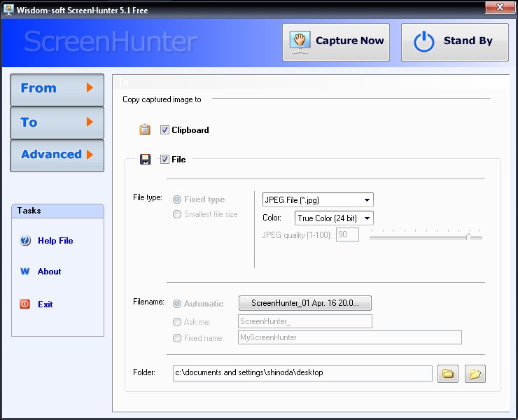
Task: Open the Help File link
Action: click(x=55, y=241)
